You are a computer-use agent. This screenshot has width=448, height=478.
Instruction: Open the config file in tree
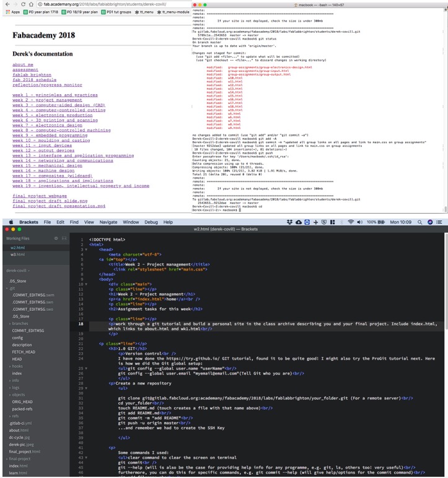(x=17, y=338)
